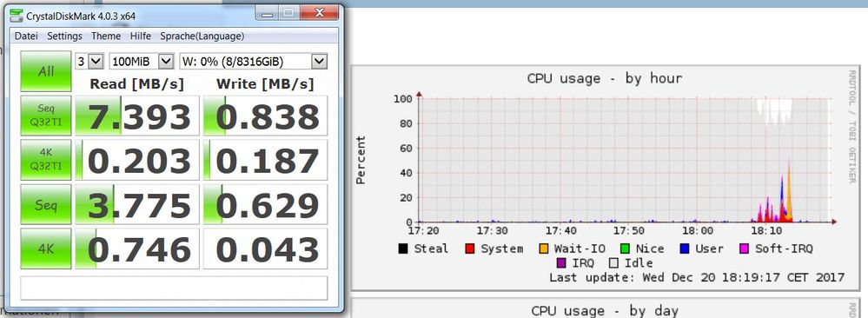Open the Settings menu
Viewport: 868px width, 318px height.
(x=64, y=36)
